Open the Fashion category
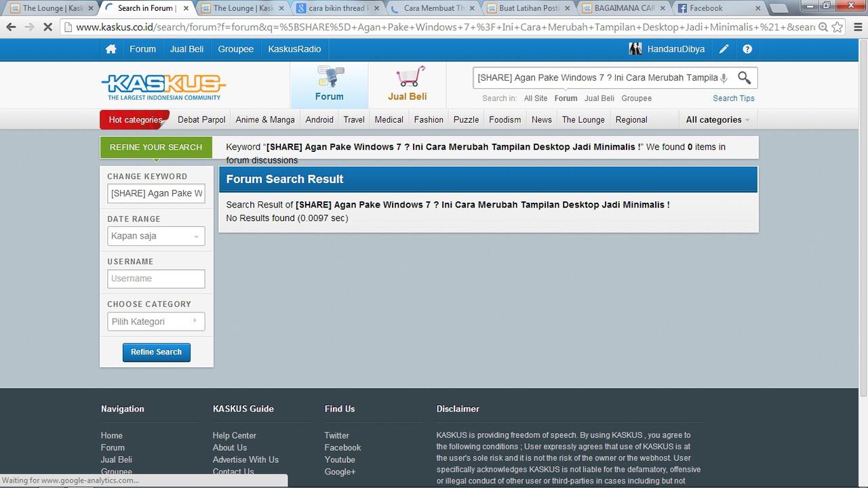868x488 pixels. click(429, 119)
